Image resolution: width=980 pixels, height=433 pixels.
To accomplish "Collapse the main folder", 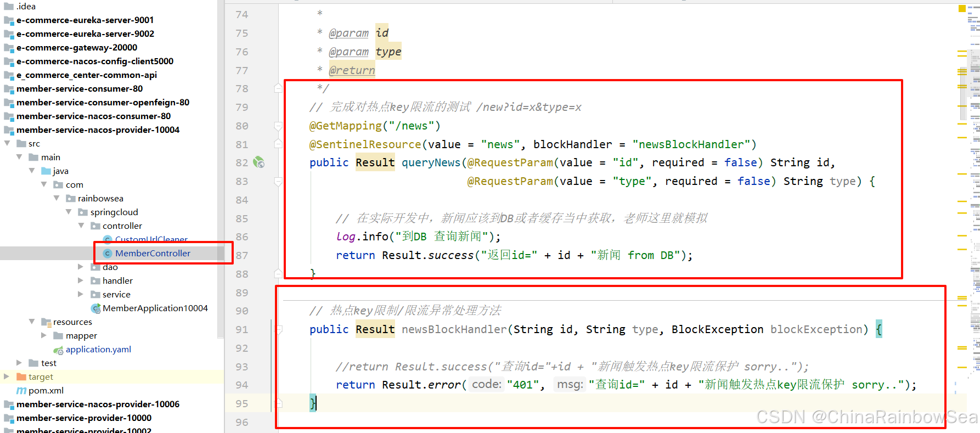I will (x=19, y=157).
